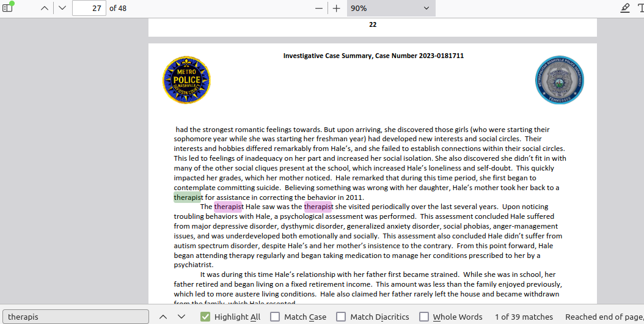Click the green-highlighted 'therapist' match
The image size is (644, 324).
(188, 197)
